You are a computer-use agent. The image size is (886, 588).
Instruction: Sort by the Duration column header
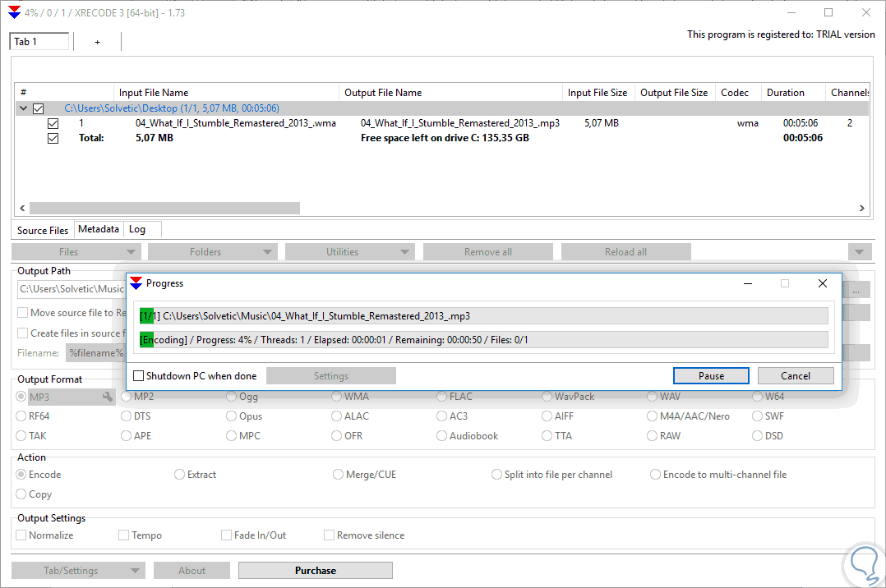coord(793,92)
